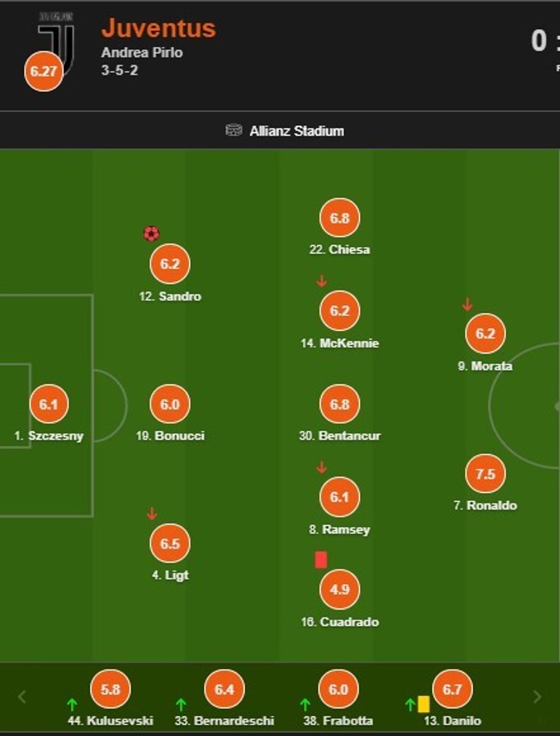Select goalkeeper Szczesny's rating badge
The image size is (560, 736).
49,404
